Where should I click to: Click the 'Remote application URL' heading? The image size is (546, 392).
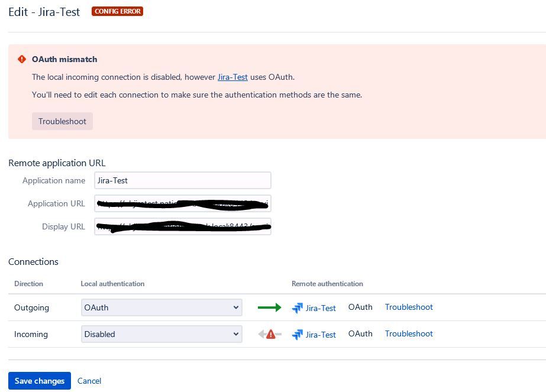pos(57,163)
